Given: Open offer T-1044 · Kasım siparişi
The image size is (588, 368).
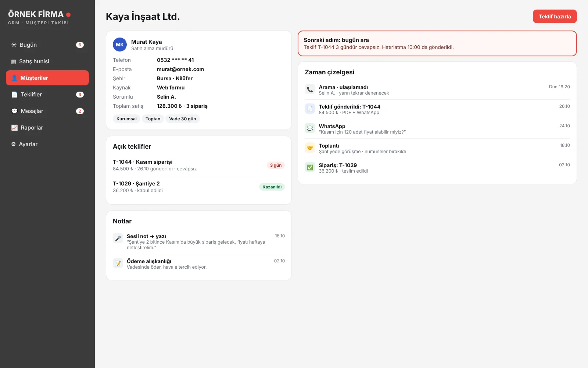Looking at the screenshot, I should click(x=199, y=165).
